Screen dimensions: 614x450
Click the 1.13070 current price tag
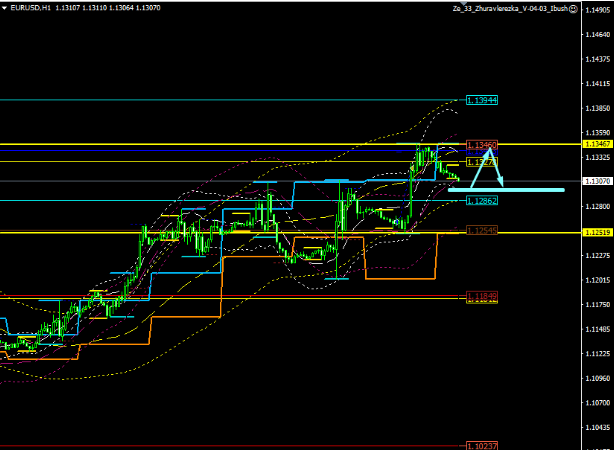[x=596, y=181]
